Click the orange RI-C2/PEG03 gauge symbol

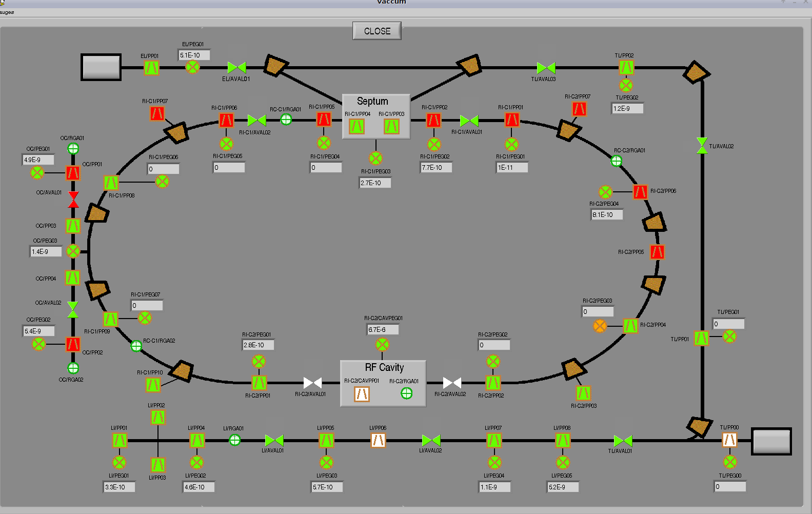pos(600,326)
